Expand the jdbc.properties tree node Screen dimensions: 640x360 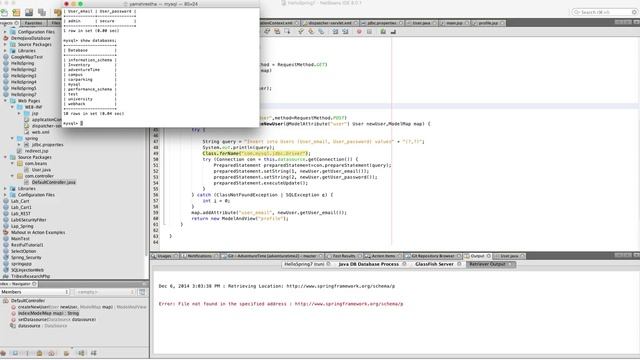[x=19, y=144]
